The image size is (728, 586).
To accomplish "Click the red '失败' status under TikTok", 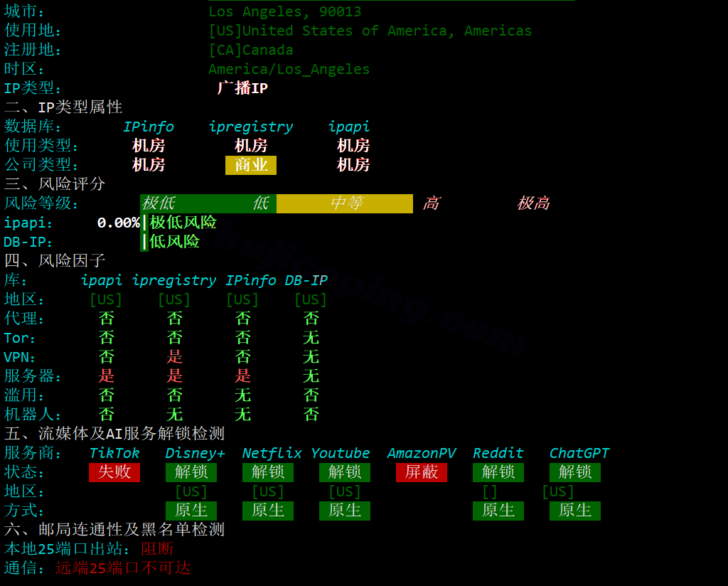I will 114,472.
